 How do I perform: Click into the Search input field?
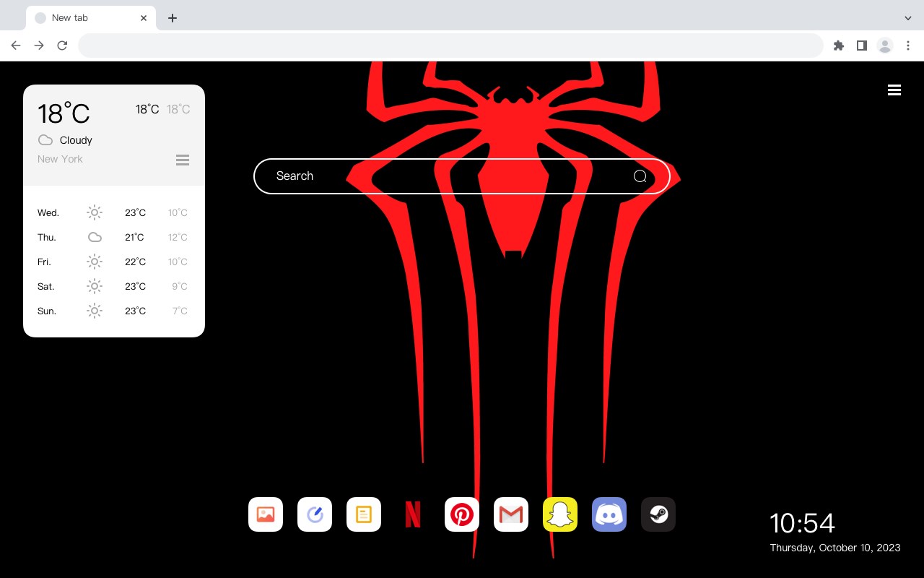pyautogui.click(x=462, y=176)
